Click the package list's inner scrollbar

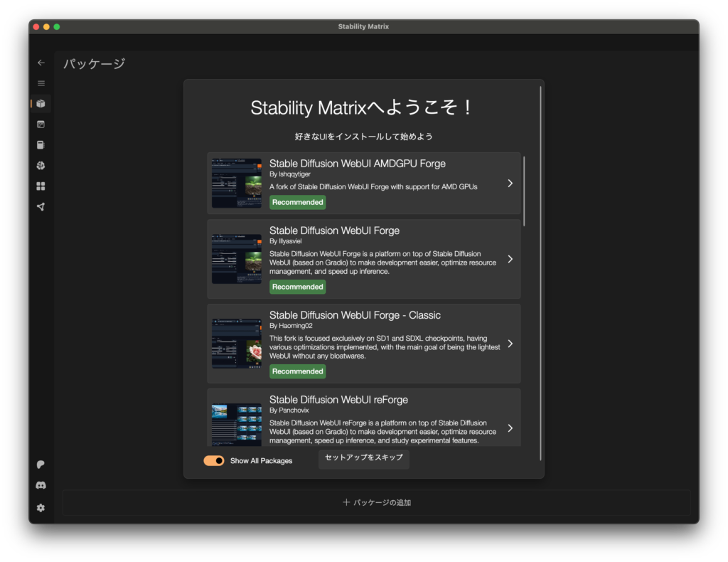(524, 191)
